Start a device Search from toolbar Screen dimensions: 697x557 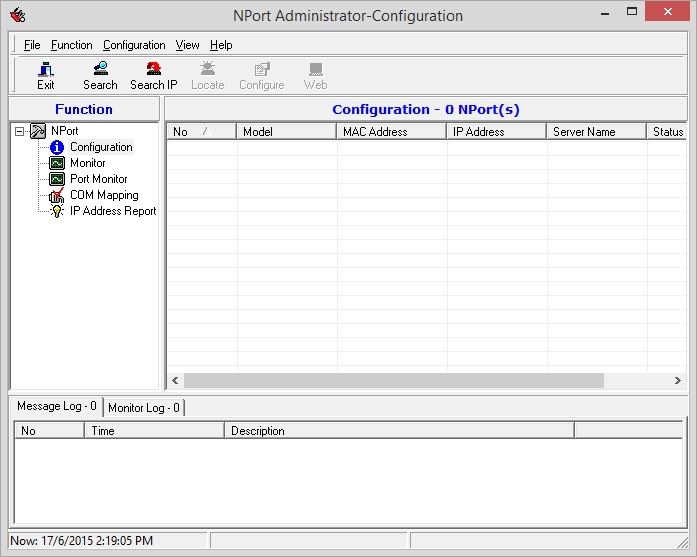click(x=100, y=76)
